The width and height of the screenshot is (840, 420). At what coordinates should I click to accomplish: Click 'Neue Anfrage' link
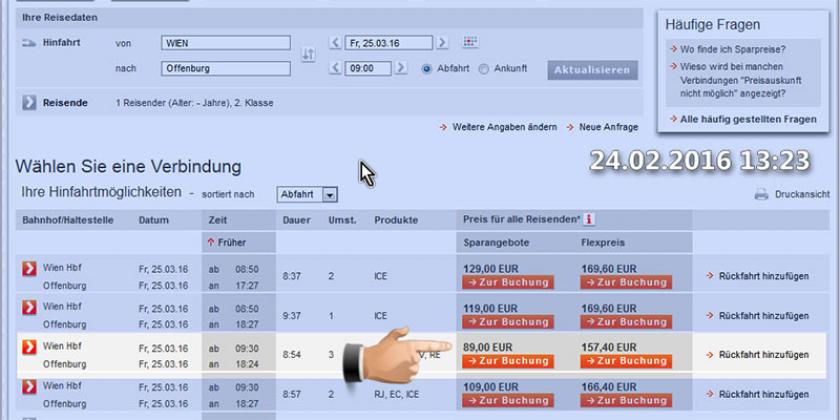point(607,127)
